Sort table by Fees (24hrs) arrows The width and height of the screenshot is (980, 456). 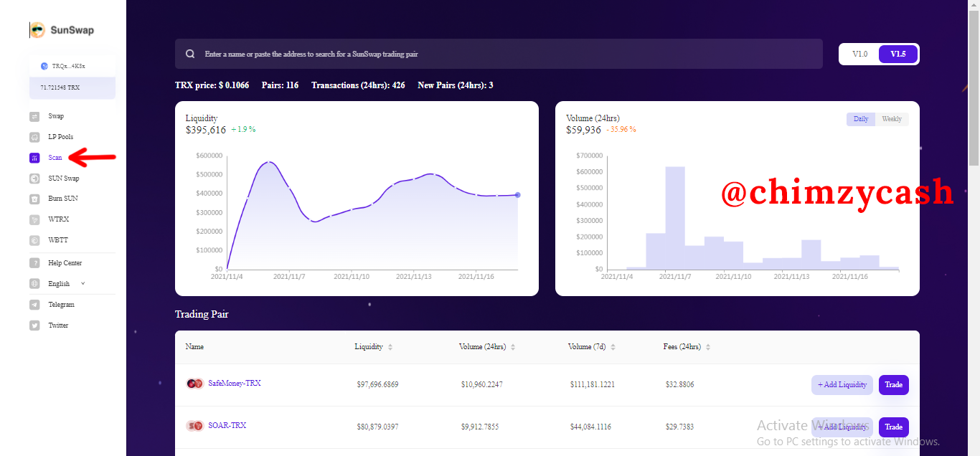click(x=708, y=347)
